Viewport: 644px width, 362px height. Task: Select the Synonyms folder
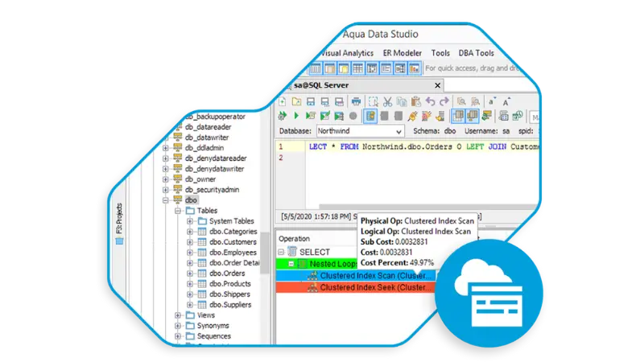coord(213,326)
